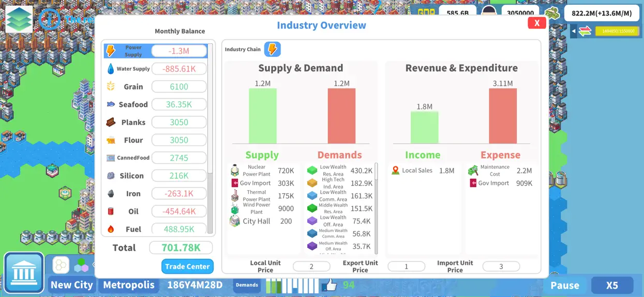644x297 pixels.
Task: Click the Nuclear Power Plant icon
Action: point(235,170)
